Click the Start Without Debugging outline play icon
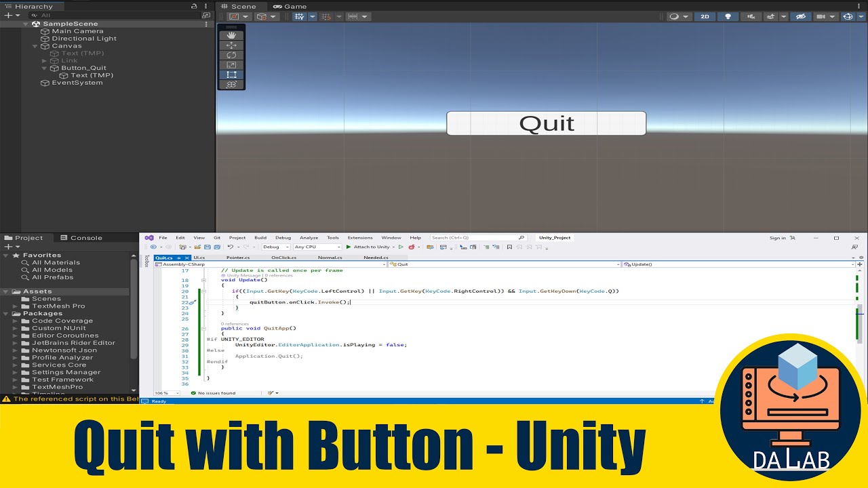The width and height of the screenshot is (868, 488). point(401,247)
